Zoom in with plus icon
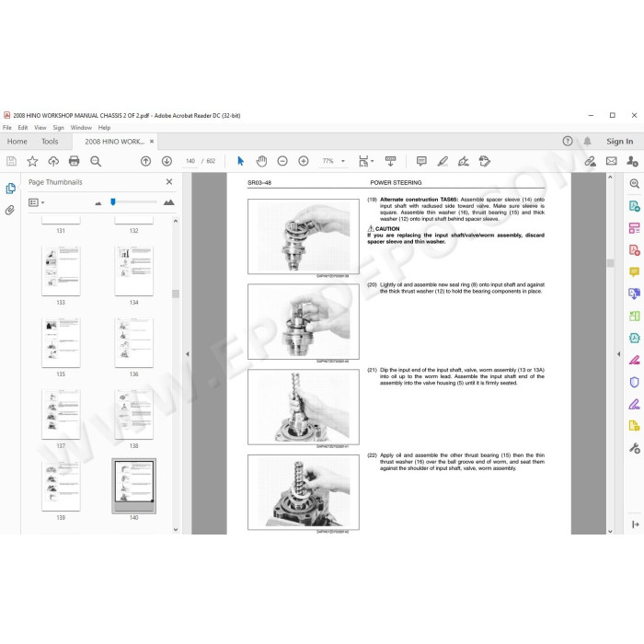This screenshot has width=644, height=644. click(304, 161)
